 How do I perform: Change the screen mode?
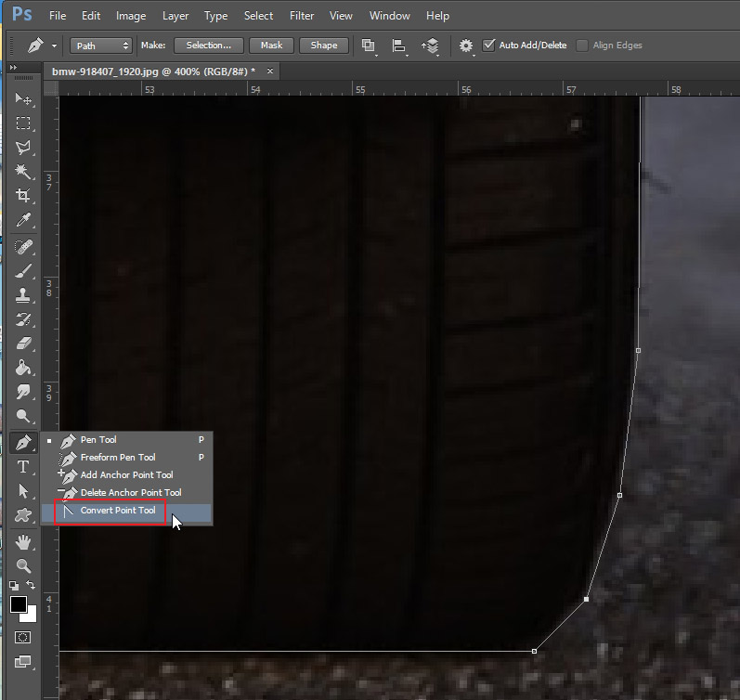point(22,662)
